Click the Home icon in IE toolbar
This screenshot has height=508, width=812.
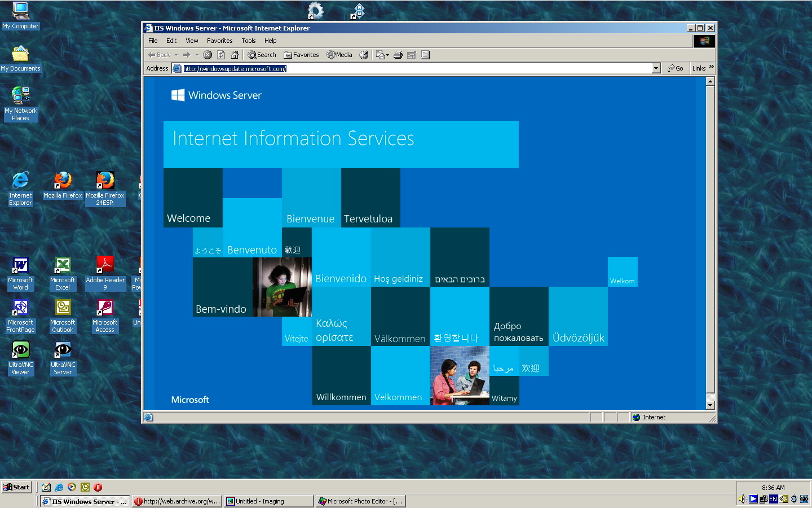point(235,55)
